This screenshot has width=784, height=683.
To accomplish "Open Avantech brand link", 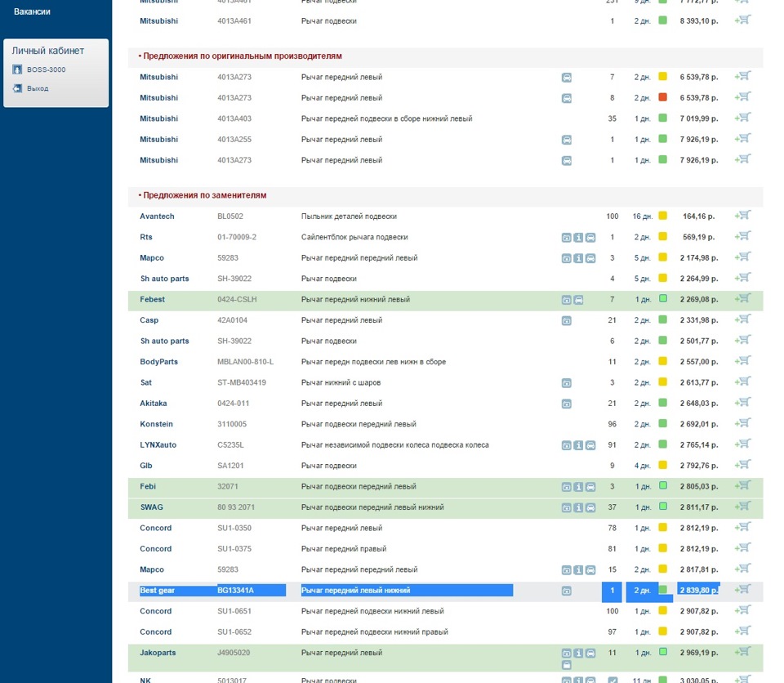I will tap(157, 217).
